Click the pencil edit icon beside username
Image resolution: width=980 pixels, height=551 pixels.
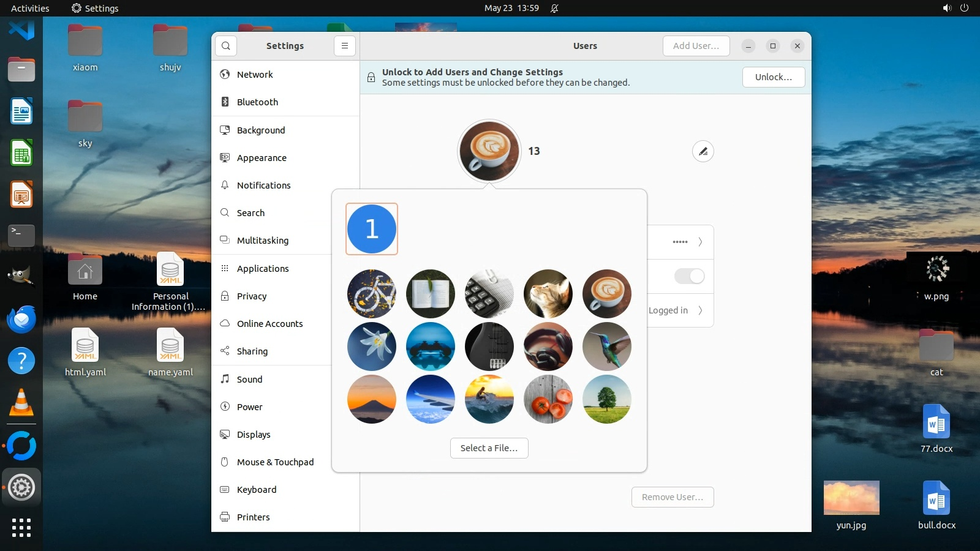coord(703,151)
